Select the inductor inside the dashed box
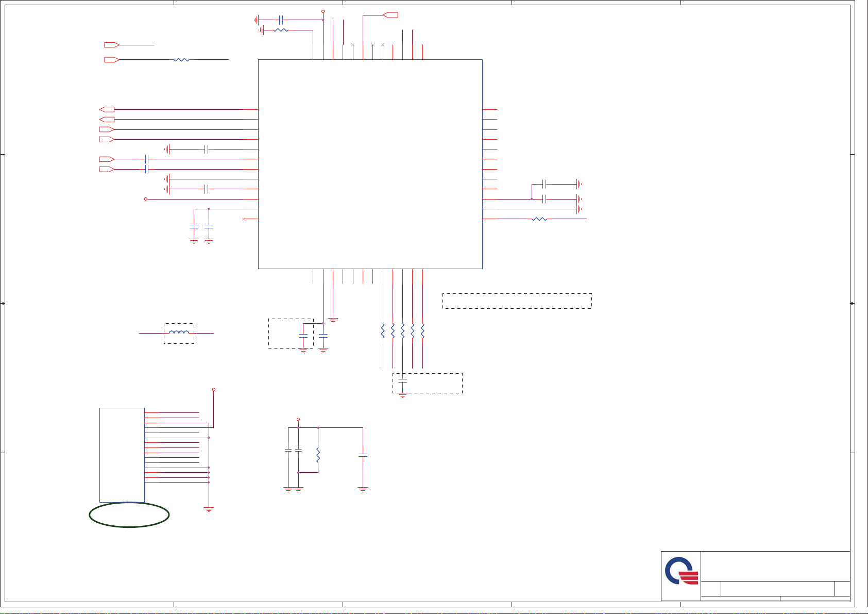868x614 pixels. click(x=179, y=333)
